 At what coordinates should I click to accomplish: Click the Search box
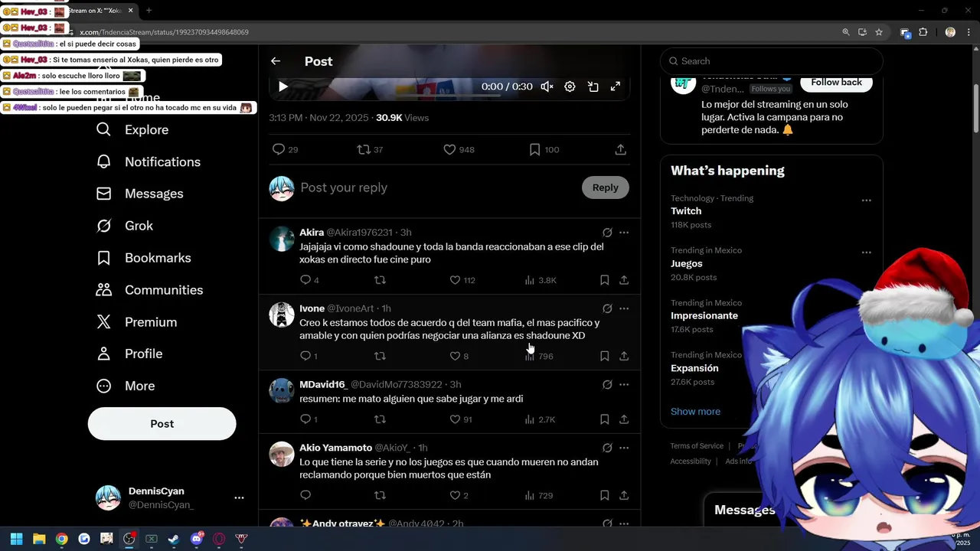point(771,61)
